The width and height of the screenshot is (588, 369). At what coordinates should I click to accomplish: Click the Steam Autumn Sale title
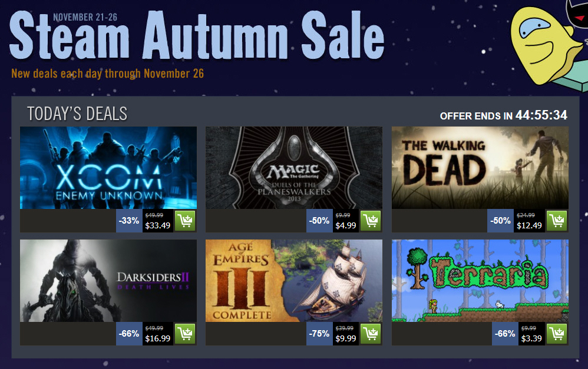coord(197,35)
